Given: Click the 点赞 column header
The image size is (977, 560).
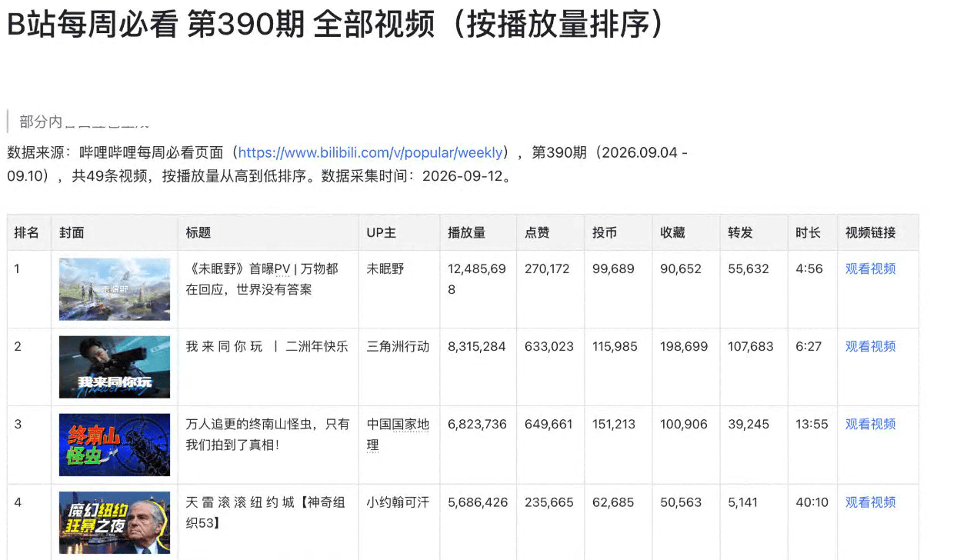Looking at the screenshot, I should [x=537, y=232].
